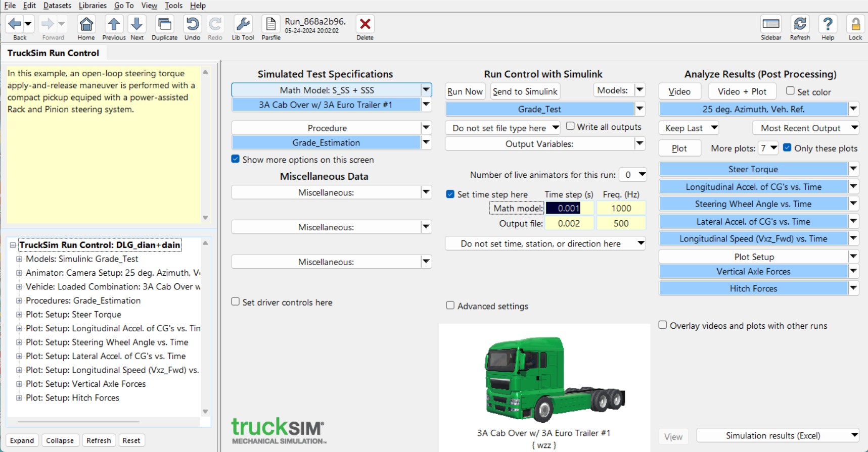The height and width of the screenshot is (452, 868).
Task: Open 3A Cab Over vehicle dropdown arrow
Action: coord(426,105)
